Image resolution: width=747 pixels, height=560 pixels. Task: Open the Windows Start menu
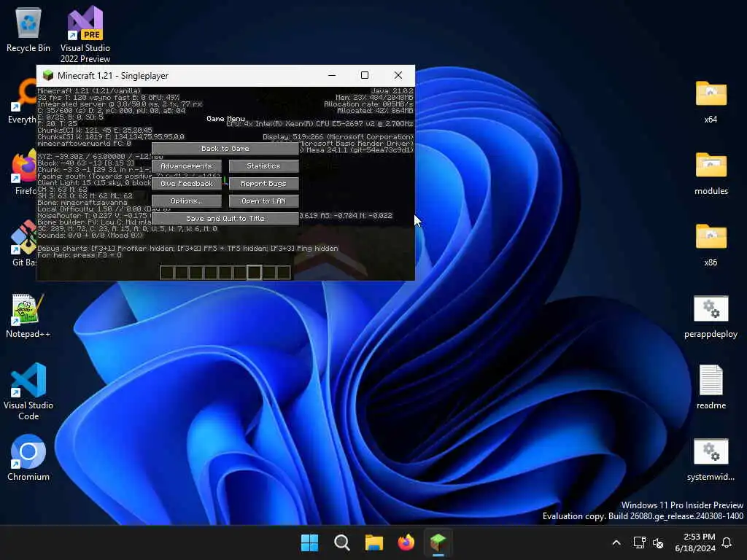[x=309, y=542]
